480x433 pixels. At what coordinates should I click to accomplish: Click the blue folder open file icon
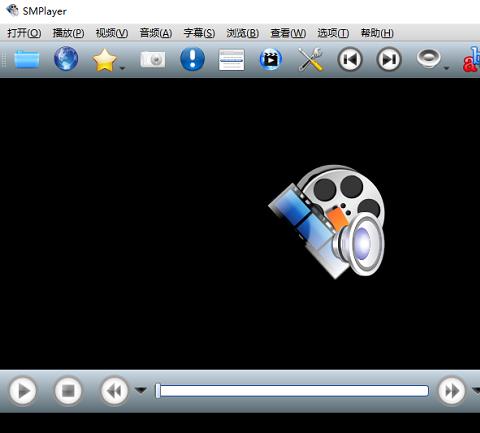(27, 59)
